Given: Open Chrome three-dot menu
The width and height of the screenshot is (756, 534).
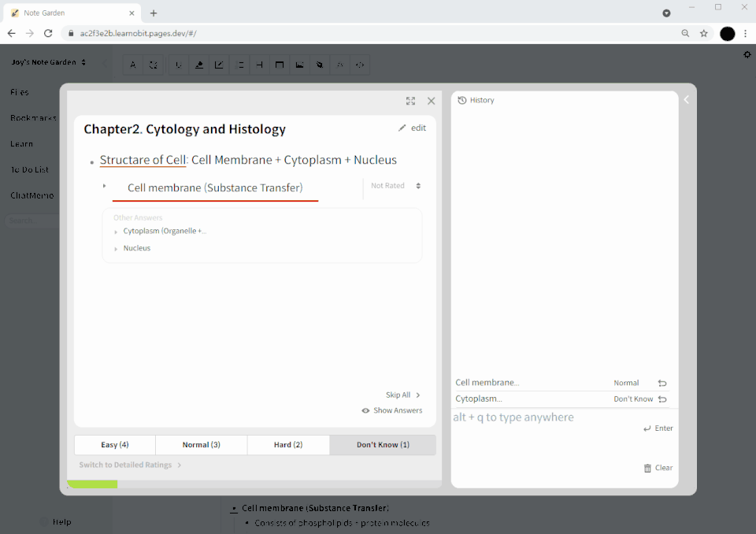Looking at the screenshot, I should click(x=746, y=33).
